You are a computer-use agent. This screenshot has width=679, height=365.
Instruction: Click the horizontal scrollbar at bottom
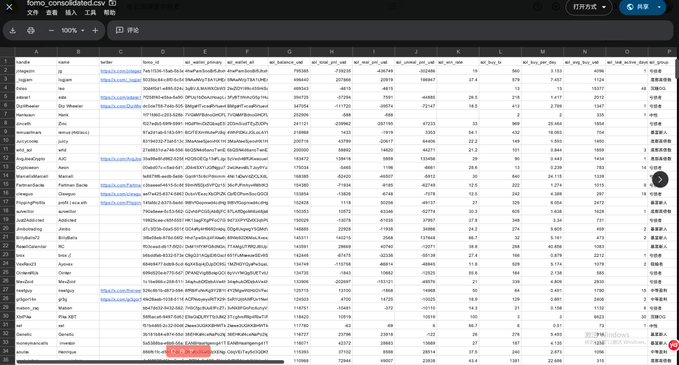coord(150,362)
